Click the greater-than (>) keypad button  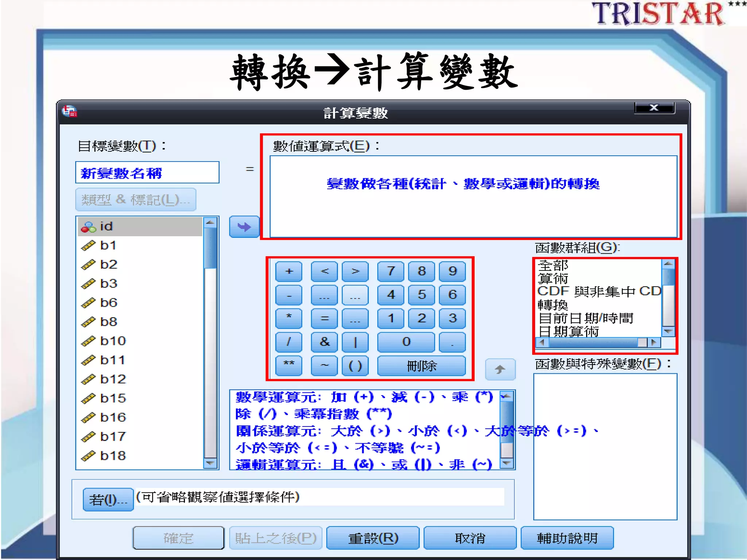coord(355,271)
